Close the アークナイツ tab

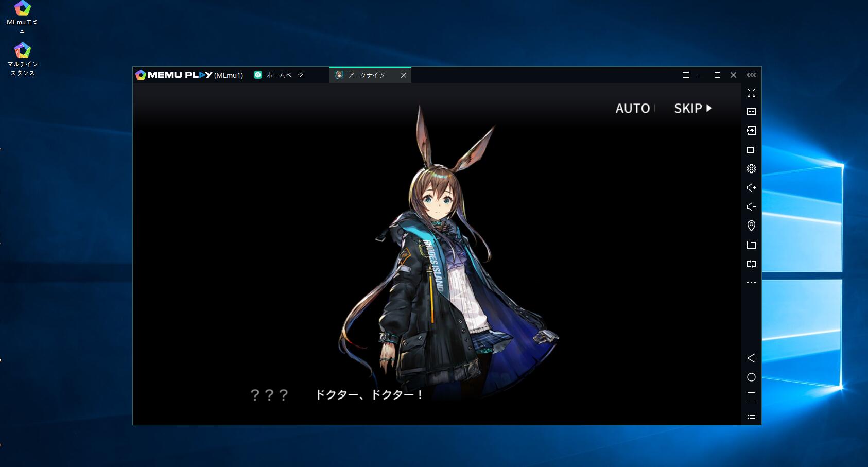(404, 75)
